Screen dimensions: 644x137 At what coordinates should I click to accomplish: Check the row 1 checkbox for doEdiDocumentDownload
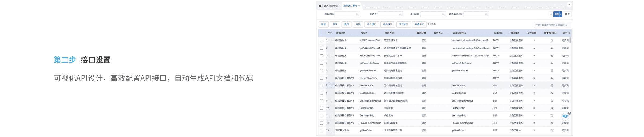coord(321,41)
